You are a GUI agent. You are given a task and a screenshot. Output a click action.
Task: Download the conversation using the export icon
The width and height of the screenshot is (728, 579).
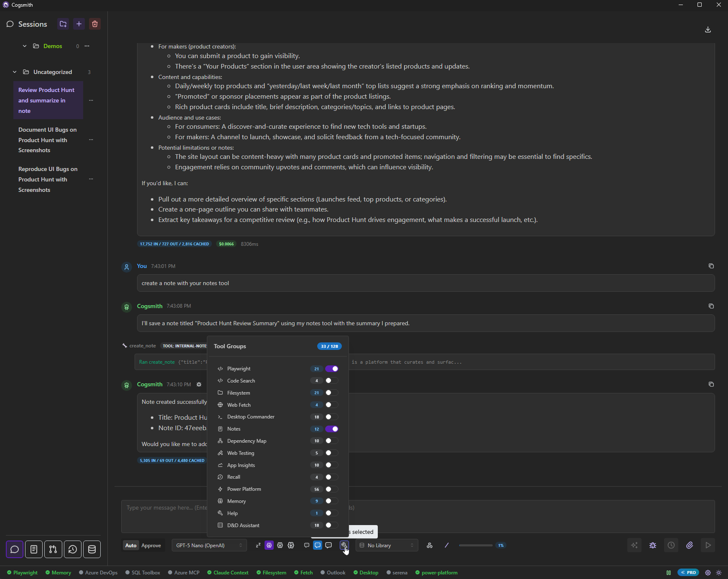708,29
